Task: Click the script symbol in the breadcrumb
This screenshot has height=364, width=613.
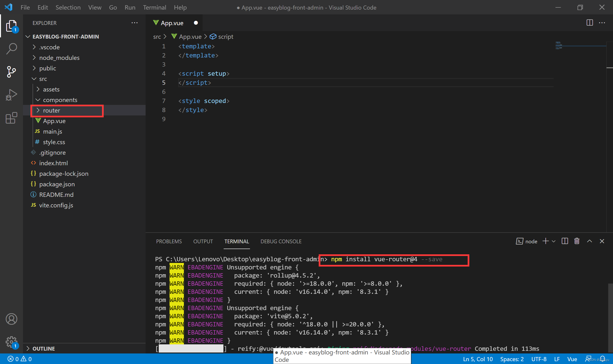Action: 221,37
